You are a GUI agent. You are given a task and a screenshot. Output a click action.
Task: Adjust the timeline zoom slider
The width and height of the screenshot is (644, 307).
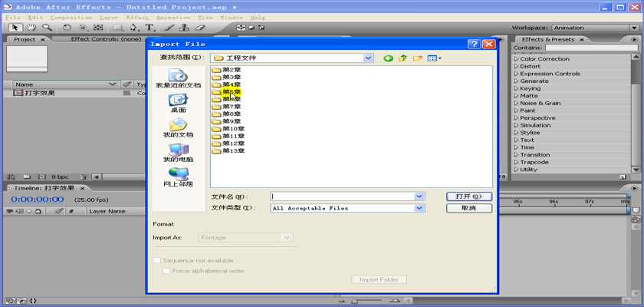pyautogui.click(x=354, y=302)
